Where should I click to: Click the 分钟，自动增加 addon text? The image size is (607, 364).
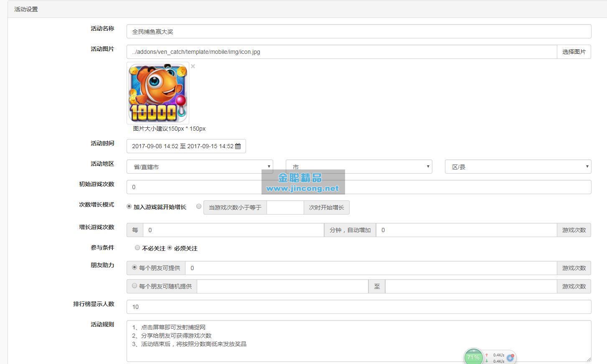click(x=350, y=230)
